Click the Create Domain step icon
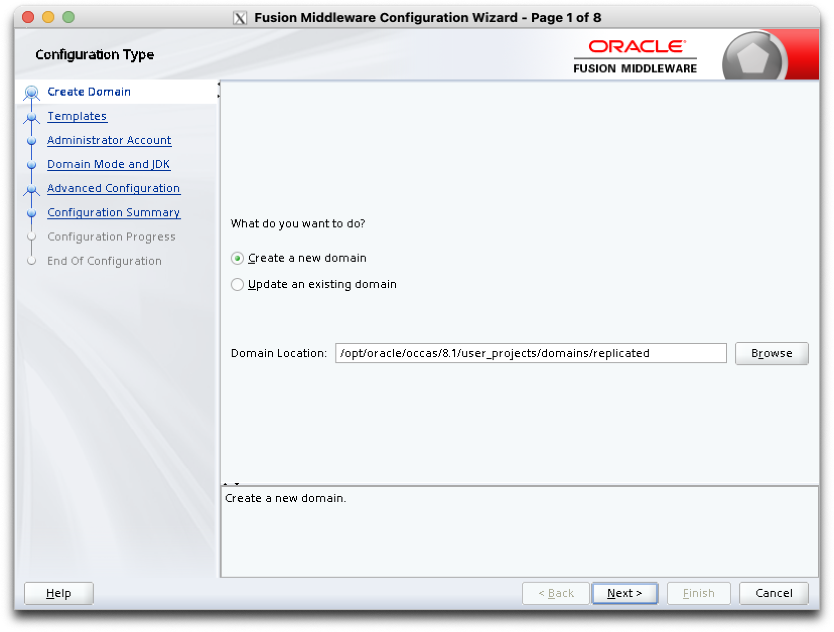 click(31, 93)
